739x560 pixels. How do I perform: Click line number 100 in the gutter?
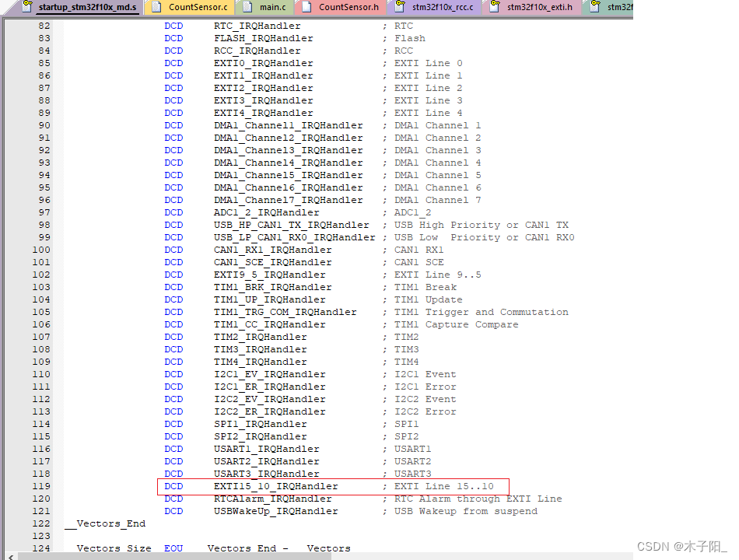click(41, 250)
